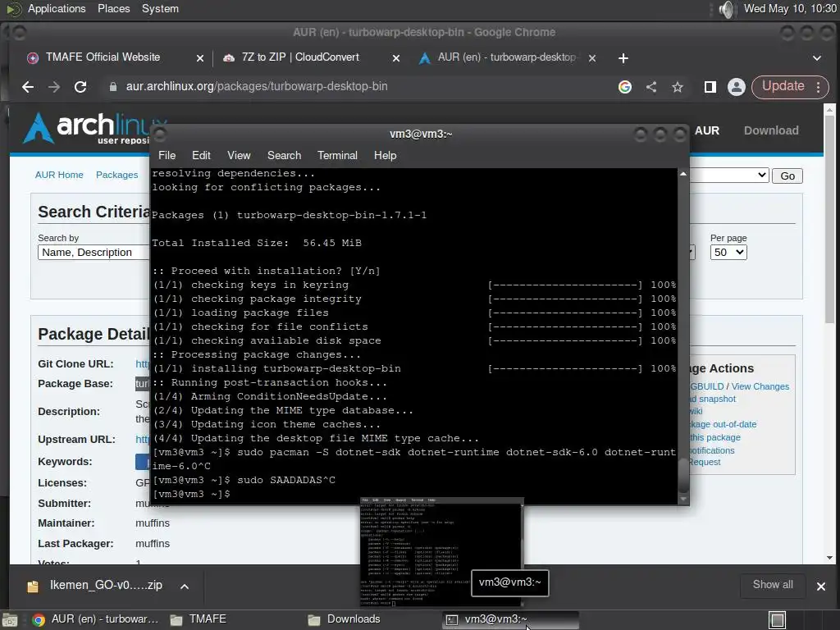
Task: Click the clock showing Wed May 10
Action: tap(790, 8)
